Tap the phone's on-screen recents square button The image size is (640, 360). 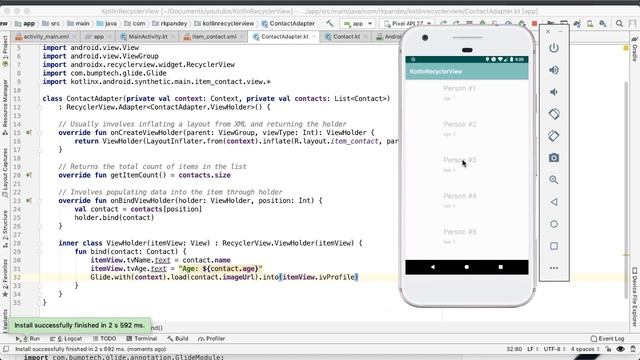tap(501, 267)
